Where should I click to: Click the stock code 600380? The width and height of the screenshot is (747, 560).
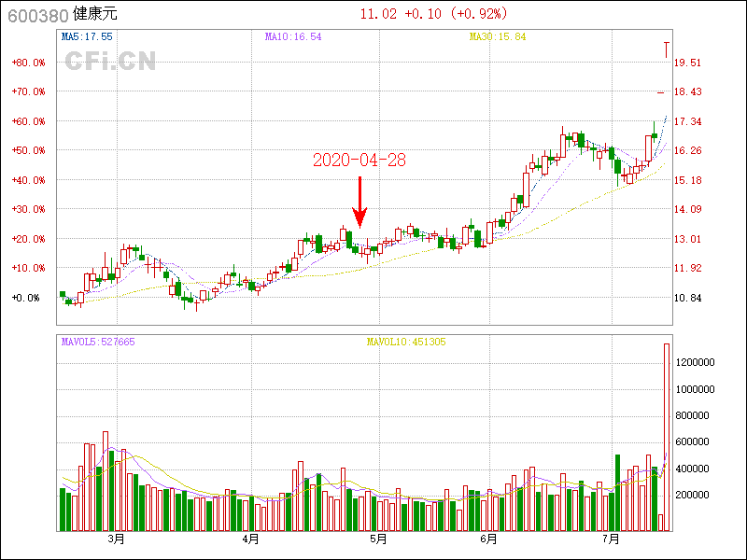click(31, 14)
